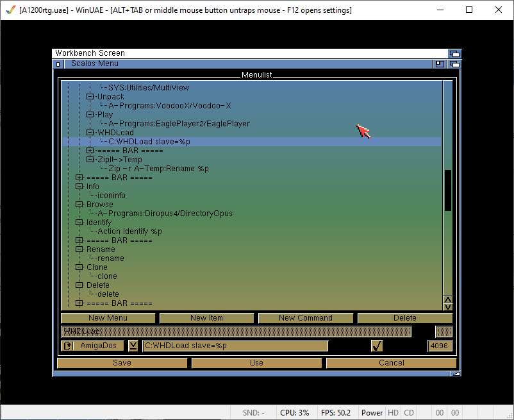Select the A-Programs:VoodooX/Voodoo-X row

[252, 106]
